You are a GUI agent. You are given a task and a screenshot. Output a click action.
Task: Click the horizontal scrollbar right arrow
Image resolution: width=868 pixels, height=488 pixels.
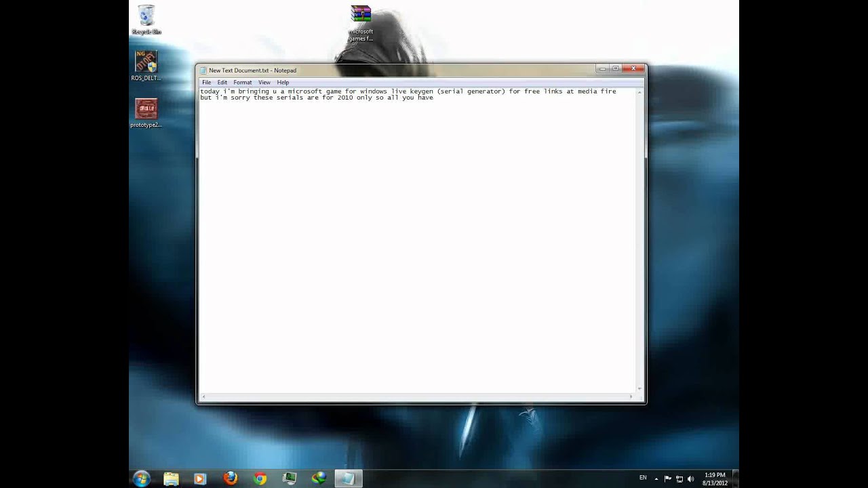631,397
